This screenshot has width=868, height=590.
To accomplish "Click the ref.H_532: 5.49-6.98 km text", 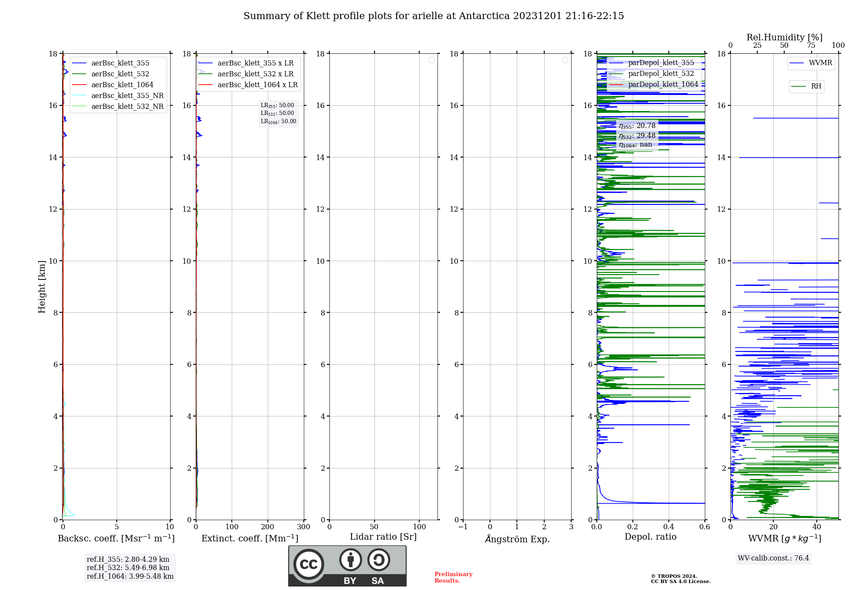I will click(128, 568).
